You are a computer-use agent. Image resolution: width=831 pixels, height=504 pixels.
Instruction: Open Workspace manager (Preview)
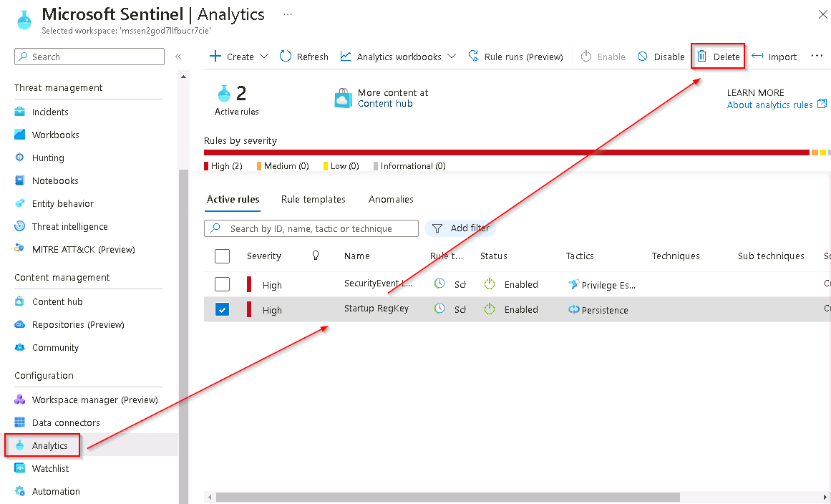[x=95, y=399]
